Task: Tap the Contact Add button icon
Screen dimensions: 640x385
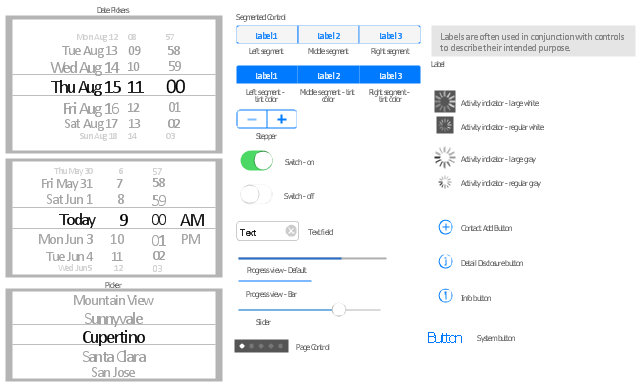Action: pos(445,227)
